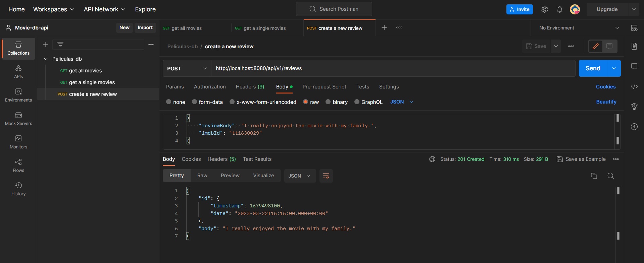Open the response format JSON dropdown
This screenshot has height=263, width=644.
(300, 176)
